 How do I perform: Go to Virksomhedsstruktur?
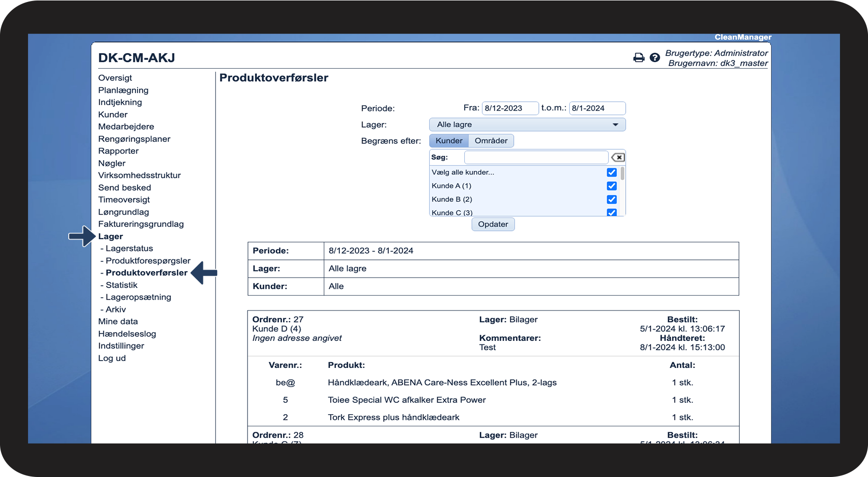[x=140, y=175]
